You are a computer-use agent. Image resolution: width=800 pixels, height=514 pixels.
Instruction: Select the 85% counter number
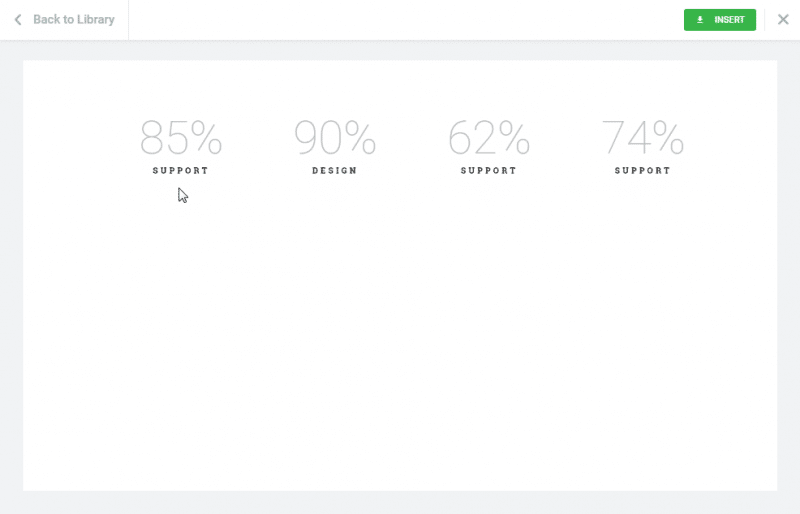181,137
